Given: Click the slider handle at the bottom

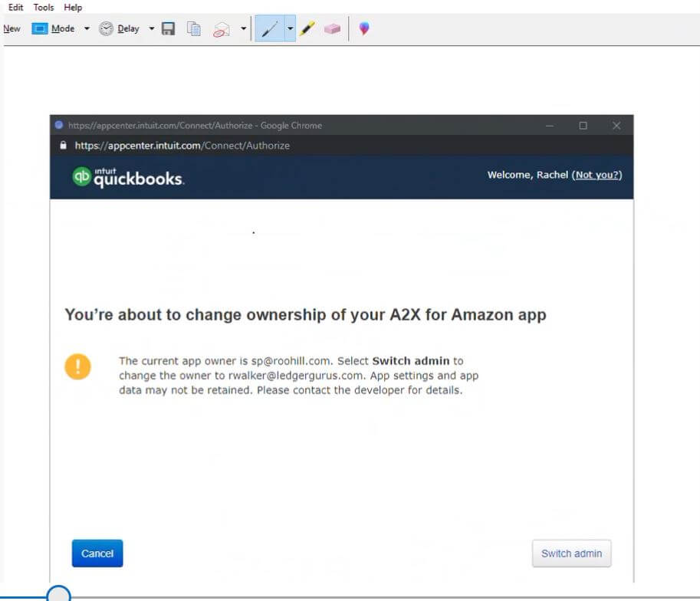Looking at the screenshot, I should coord(58,595).
